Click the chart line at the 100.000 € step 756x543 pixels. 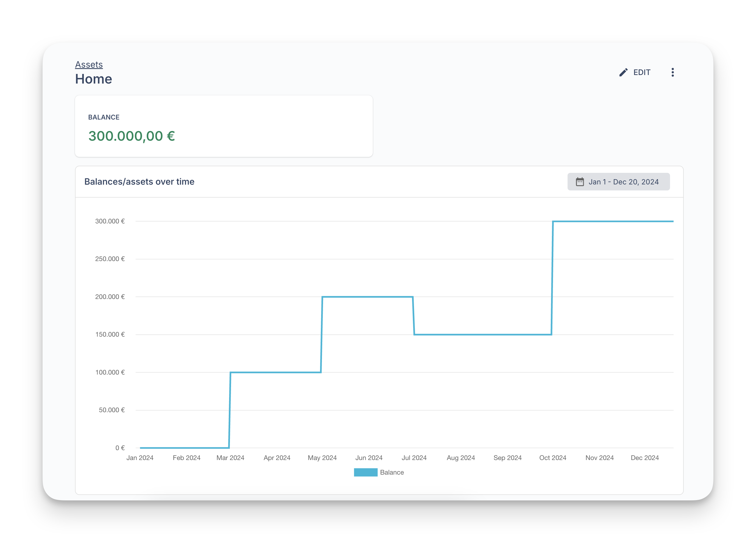pyautogui.click(x=275, y=372)
